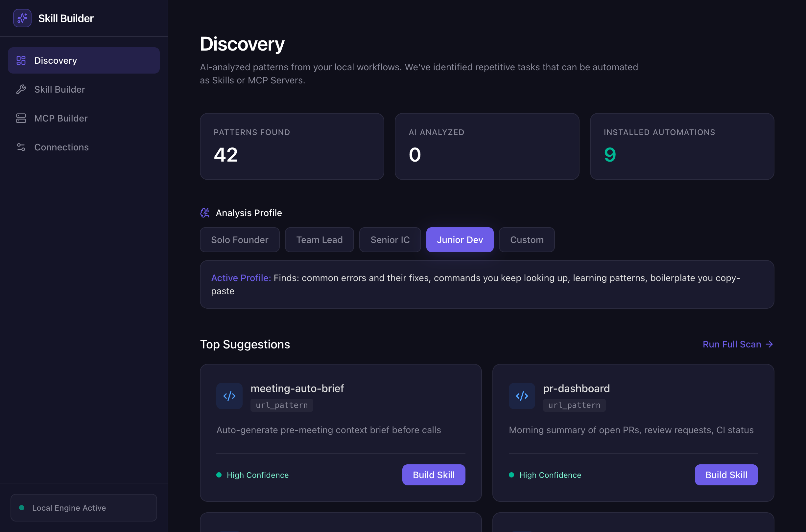Click the arrow icon after Run Full Scan
Image resolution: width=806 pixels, height=532 pixels.
769,344
